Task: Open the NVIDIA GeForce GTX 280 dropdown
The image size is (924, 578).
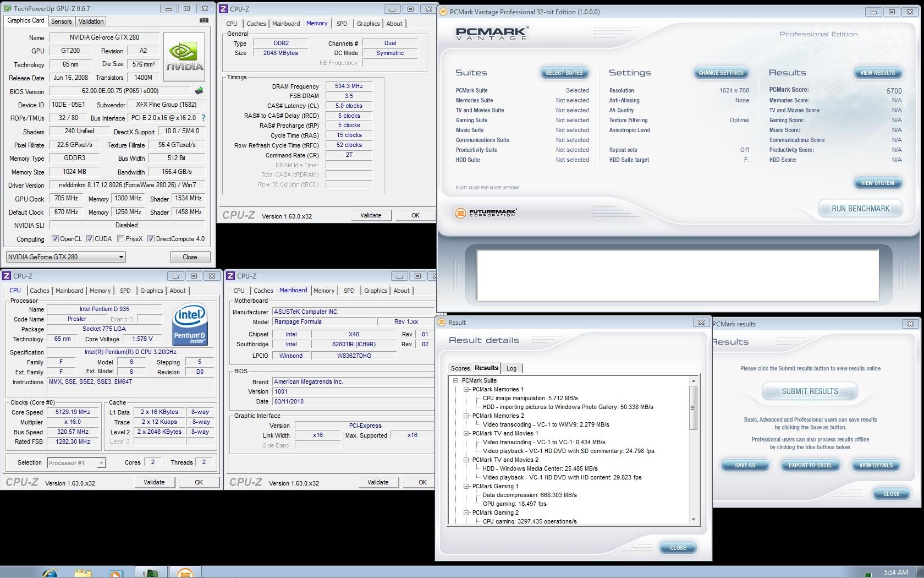Action: (66, 257)
